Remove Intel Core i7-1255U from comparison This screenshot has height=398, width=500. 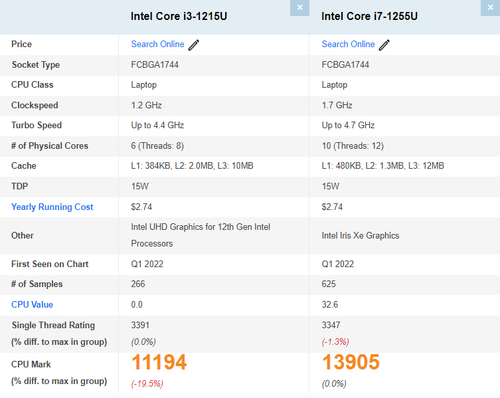(x=490, y=8)
